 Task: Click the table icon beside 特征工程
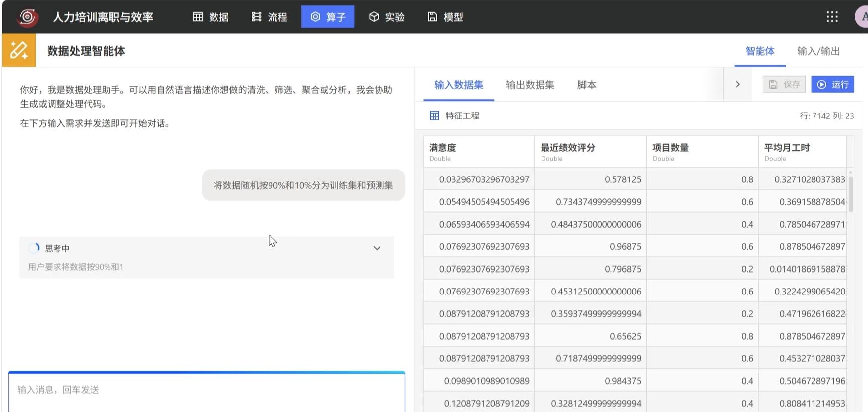coord(434,116)
